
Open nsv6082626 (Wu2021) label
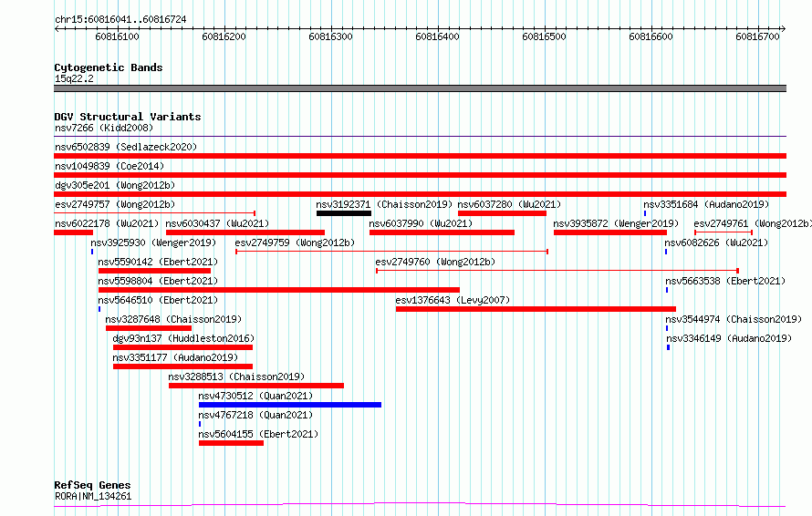(716, 243)
